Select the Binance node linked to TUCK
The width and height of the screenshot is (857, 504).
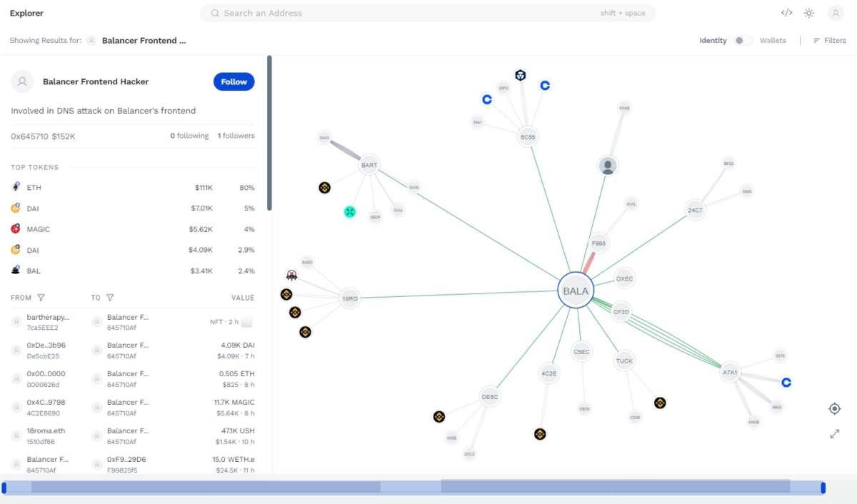[660, 403]
